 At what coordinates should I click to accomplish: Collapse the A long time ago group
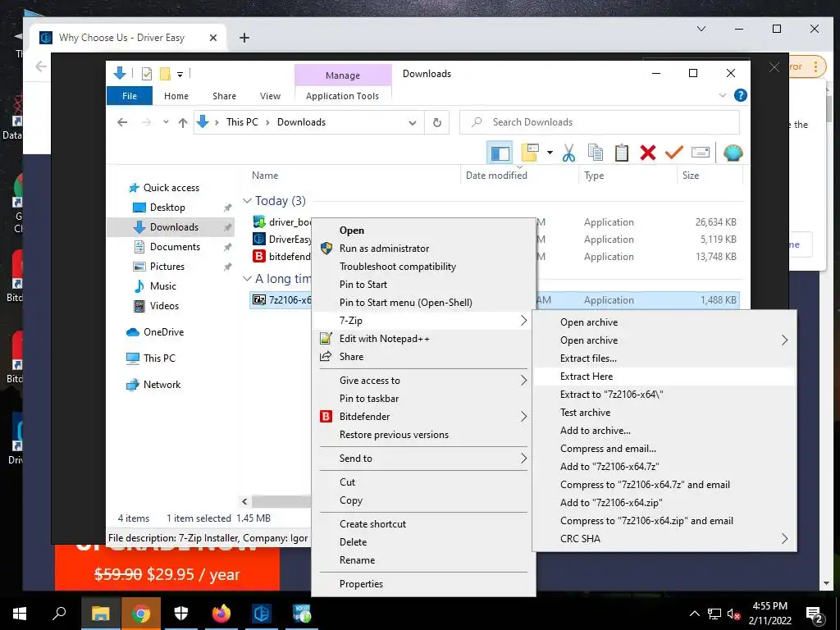coord(247,279)
